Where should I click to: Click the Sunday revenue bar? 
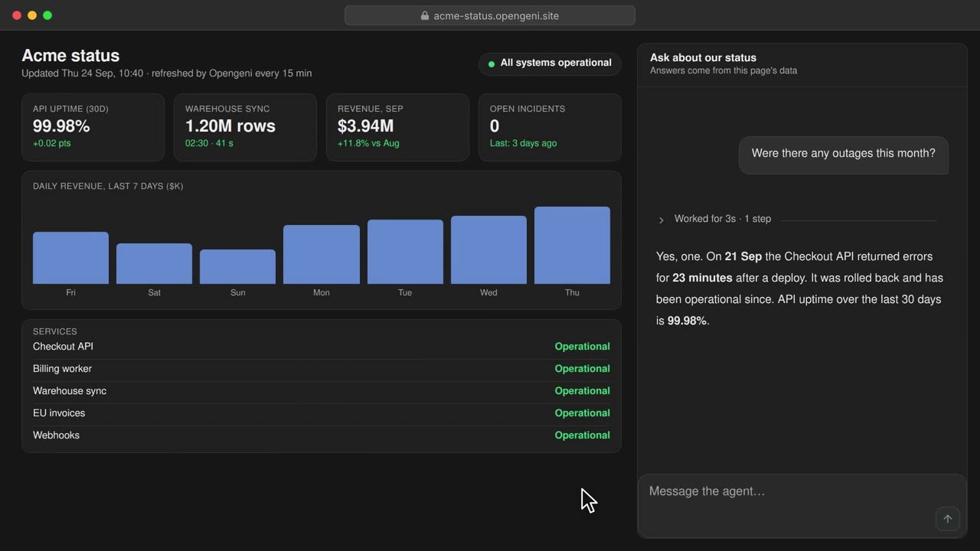tap(237, 266)
